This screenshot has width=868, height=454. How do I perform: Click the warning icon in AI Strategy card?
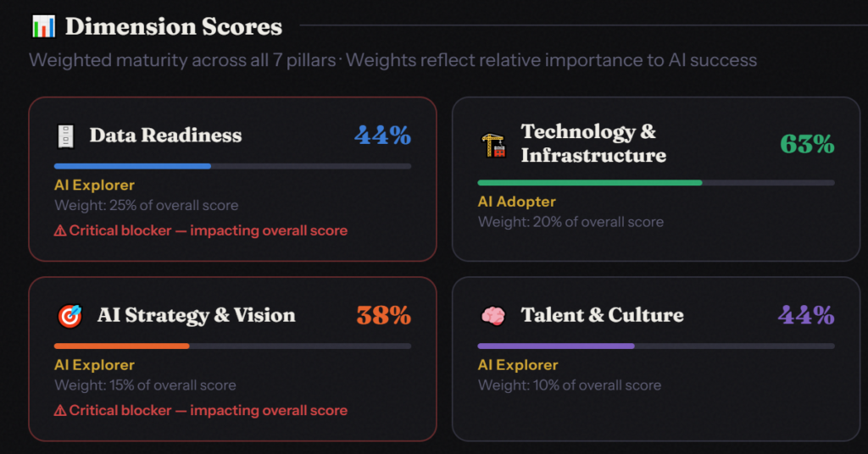pos(60,410)
